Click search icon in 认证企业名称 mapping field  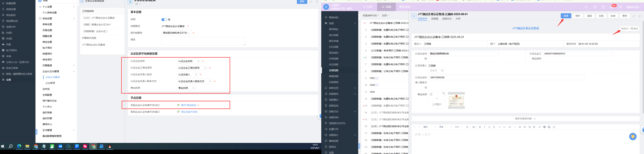(x=199, y=61)
